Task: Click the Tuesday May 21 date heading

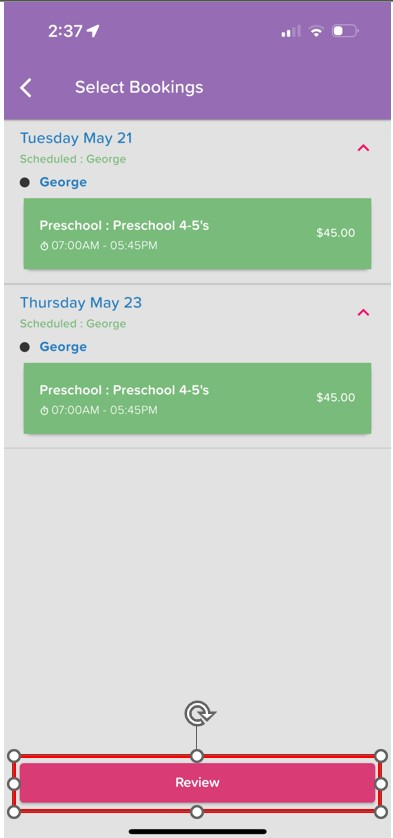Action: 76,138
